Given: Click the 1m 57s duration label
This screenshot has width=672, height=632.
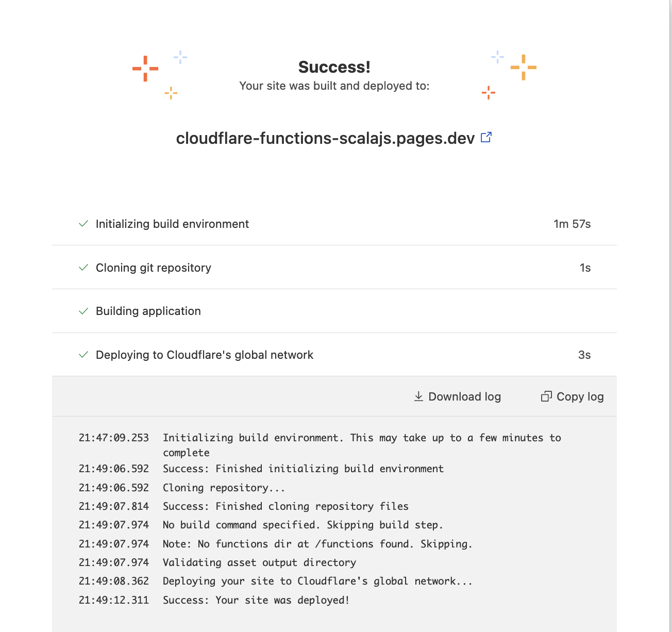Looking at the screenshot, I should [572, 224].
